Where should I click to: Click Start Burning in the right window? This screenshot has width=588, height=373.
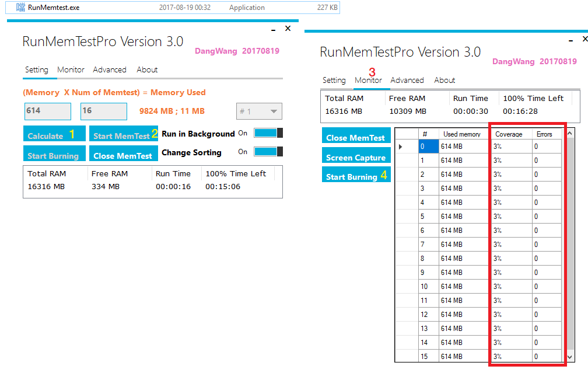coord(356,175)
